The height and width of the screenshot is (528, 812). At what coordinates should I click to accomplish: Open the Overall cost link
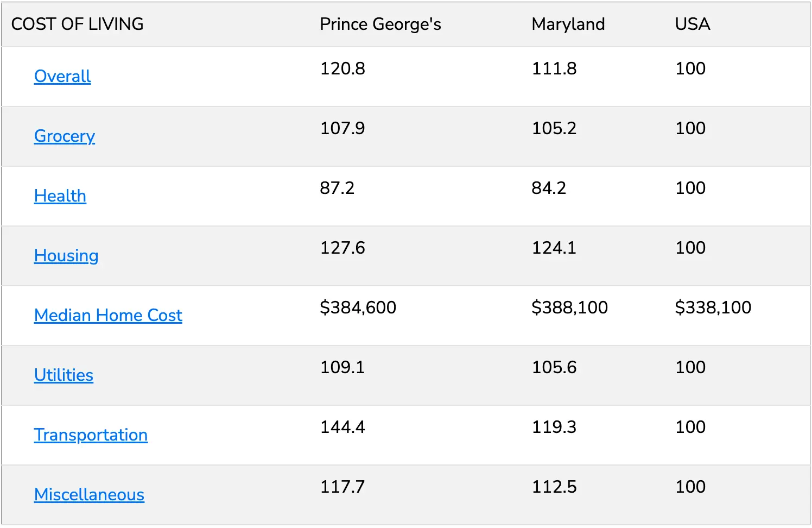(x=62, y=77)
